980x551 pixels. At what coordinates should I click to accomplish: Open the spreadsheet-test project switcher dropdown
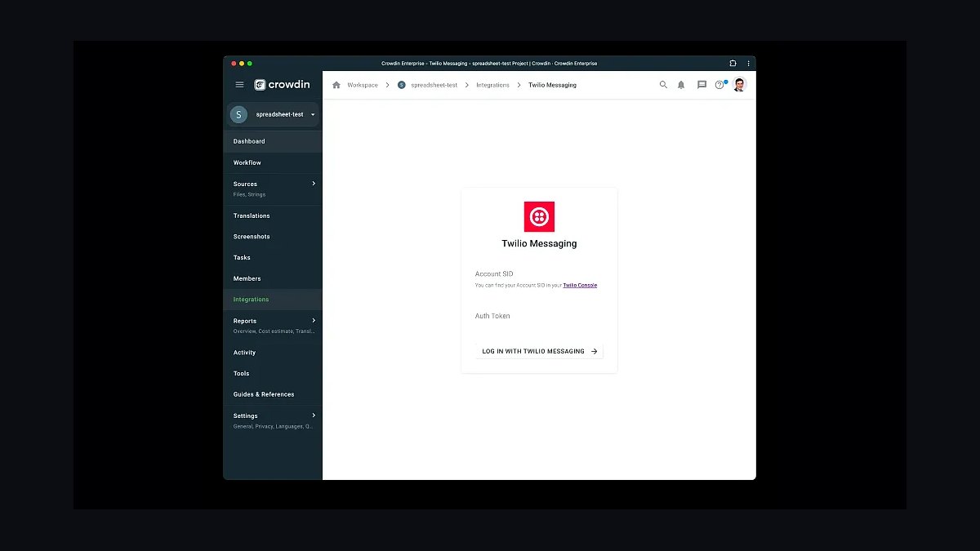click(273, 114)
